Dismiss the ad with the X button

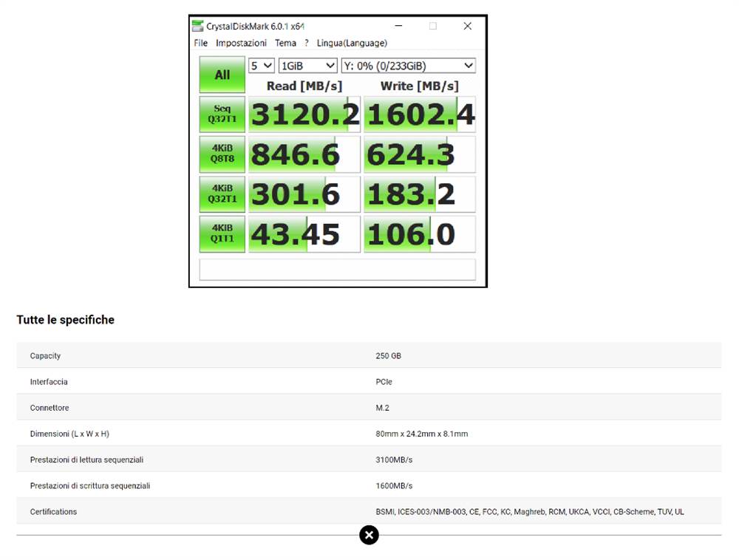[369, 535]
